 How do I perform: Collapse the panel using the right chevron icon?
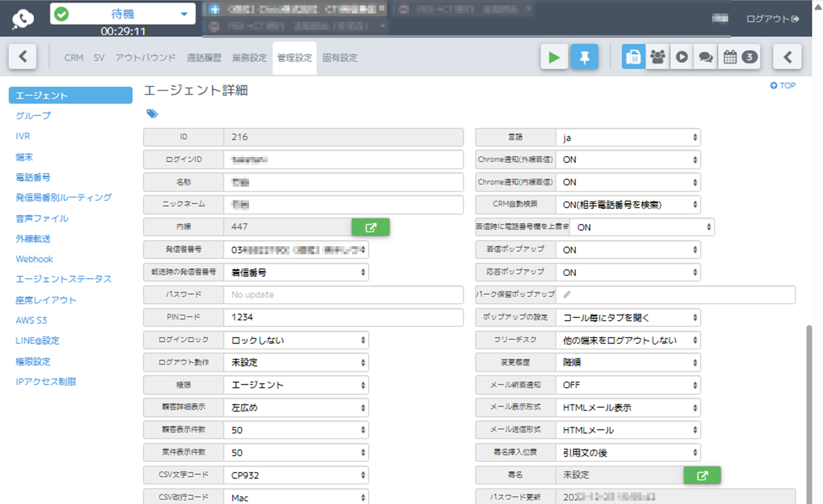point(787,57)
